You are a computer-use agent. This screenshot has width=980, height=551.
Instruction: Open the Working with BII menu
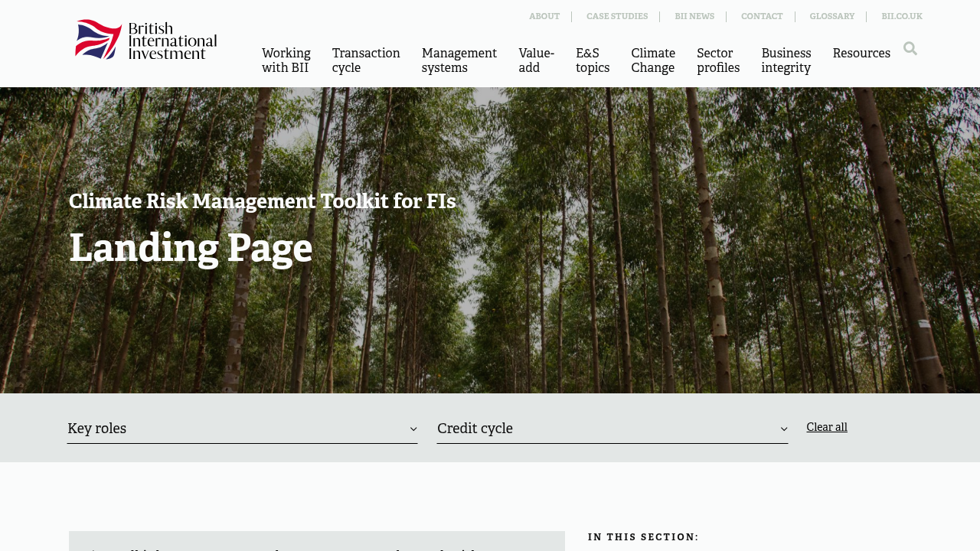pyautogui.click(x=286, y=60)
